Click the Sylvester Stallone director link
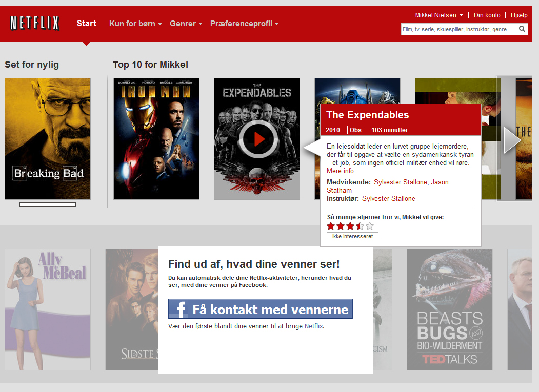 pyautogui.click(x=388, y=199)
